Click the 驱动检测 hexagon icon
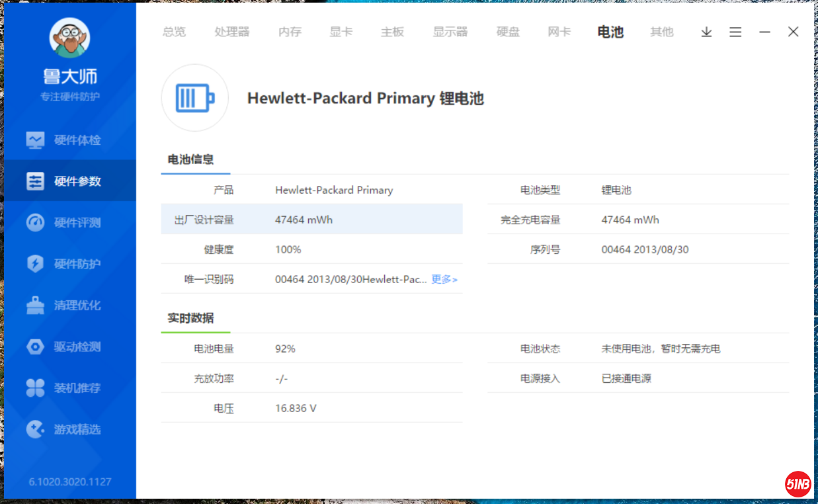 35,347
